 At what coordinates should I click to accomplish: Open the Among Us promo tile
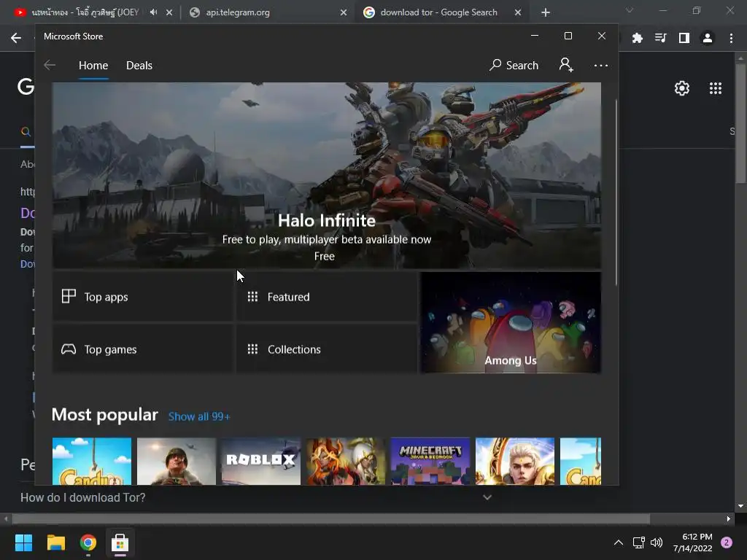click(511, 322)
